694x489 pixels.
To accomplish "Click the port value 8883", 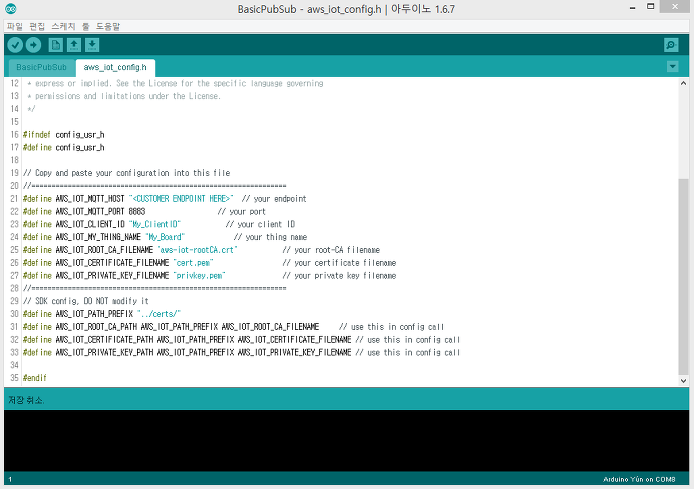I will pos(137,212).
